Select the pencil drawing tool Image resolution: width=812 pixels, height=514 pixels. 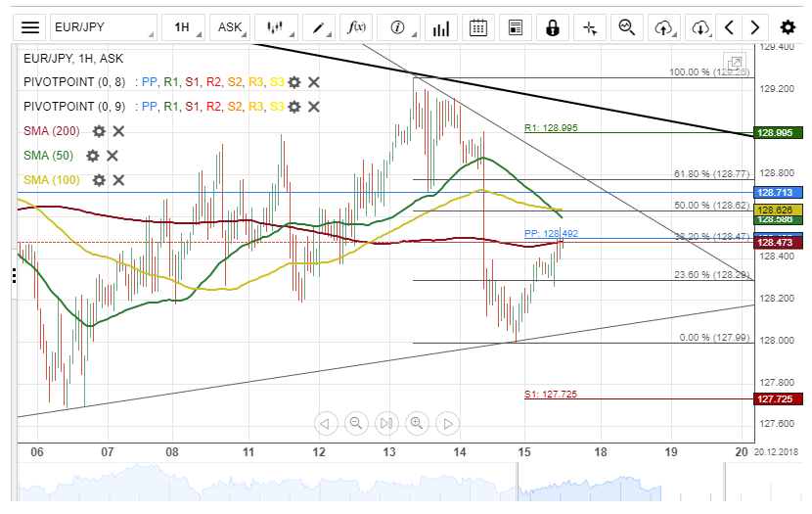[319, 27]
